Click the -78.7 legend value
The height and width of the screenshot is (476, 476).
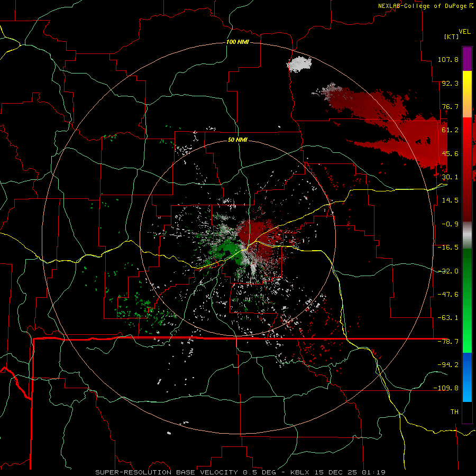click(x=448, y=342)
